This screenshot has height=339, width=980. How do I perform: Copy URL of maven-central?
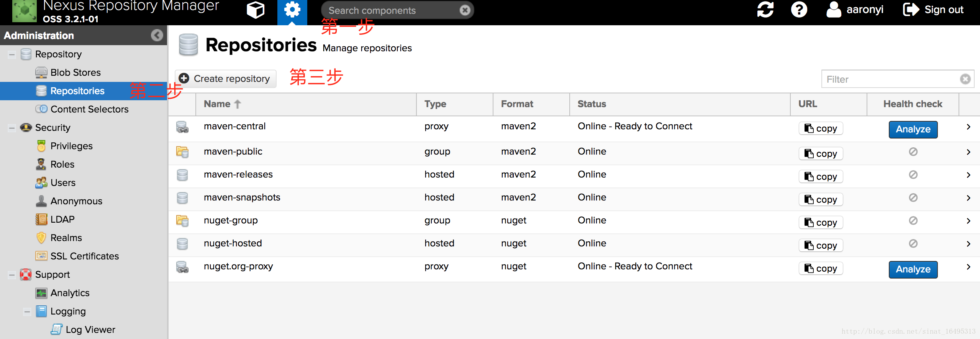821,128
